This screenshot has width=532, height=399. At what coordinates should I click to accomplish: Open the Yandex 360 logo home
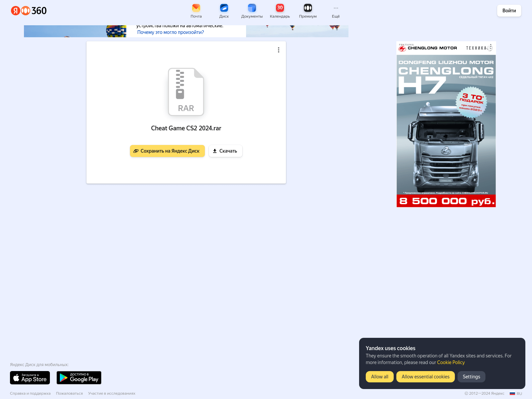pyautogui.click(x=29, y=11)
